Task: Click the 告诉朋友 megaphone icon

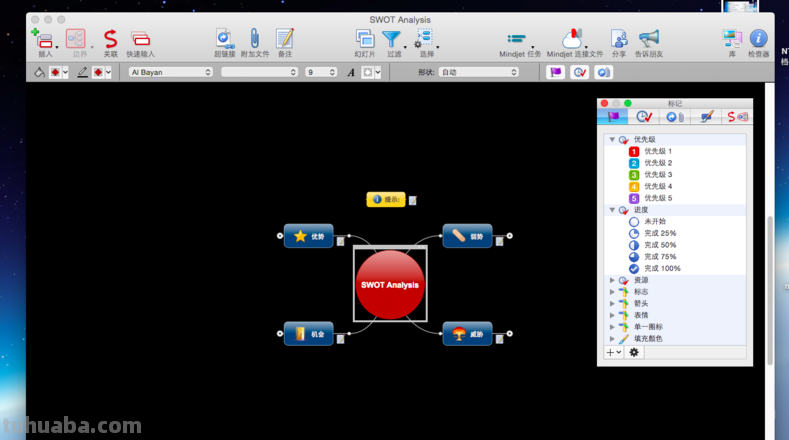Action: coord(649,39)
